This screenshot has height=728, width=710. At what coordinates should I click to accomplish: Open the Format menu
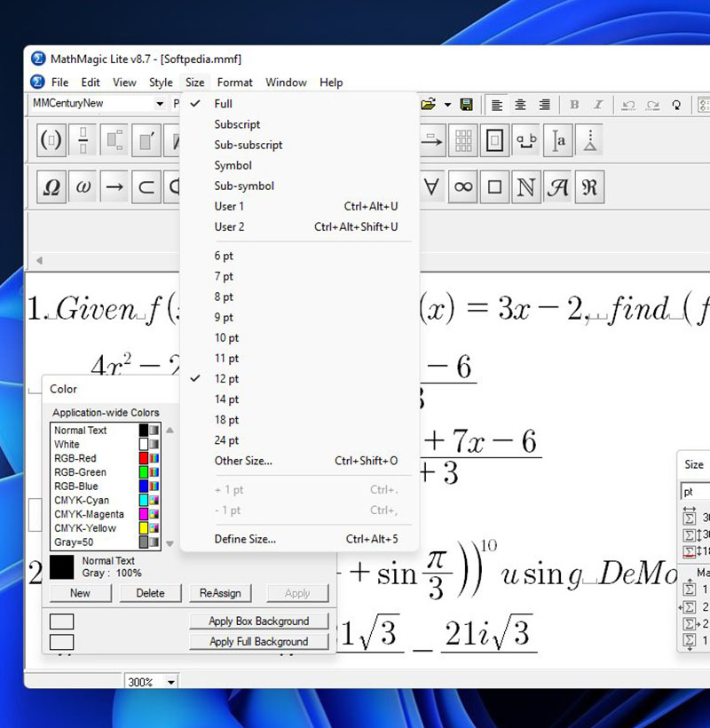(234, 83)
